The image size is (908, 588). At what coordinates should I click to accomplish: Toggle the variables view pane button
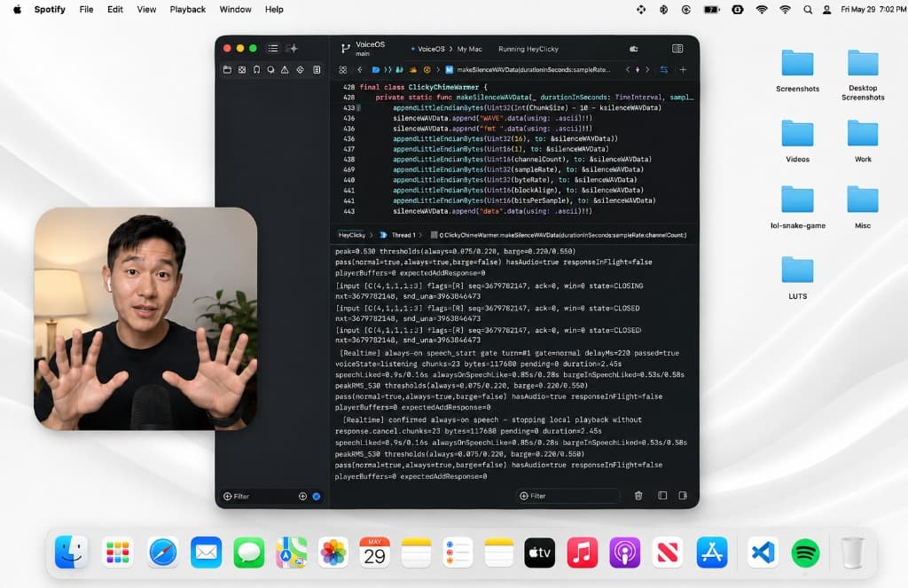pyautogui.click(x=662, y=496)
